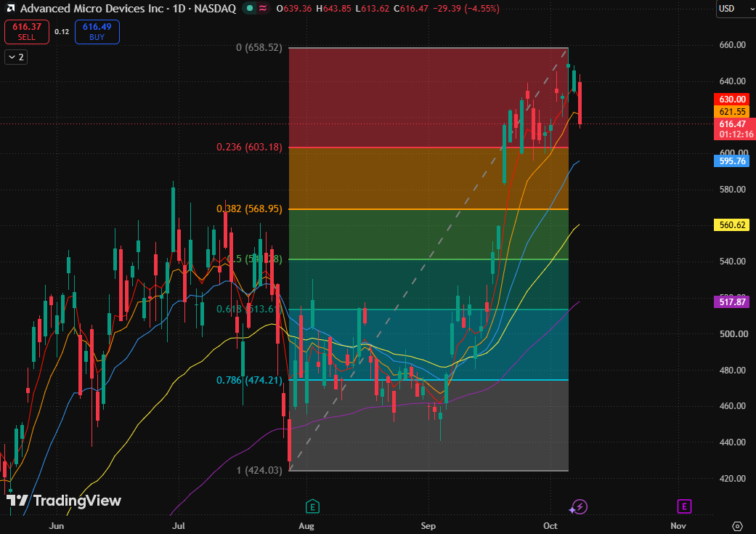Click the AMD symbol logo icon
This screenshot has width=756, height=534.
point(10,8)
